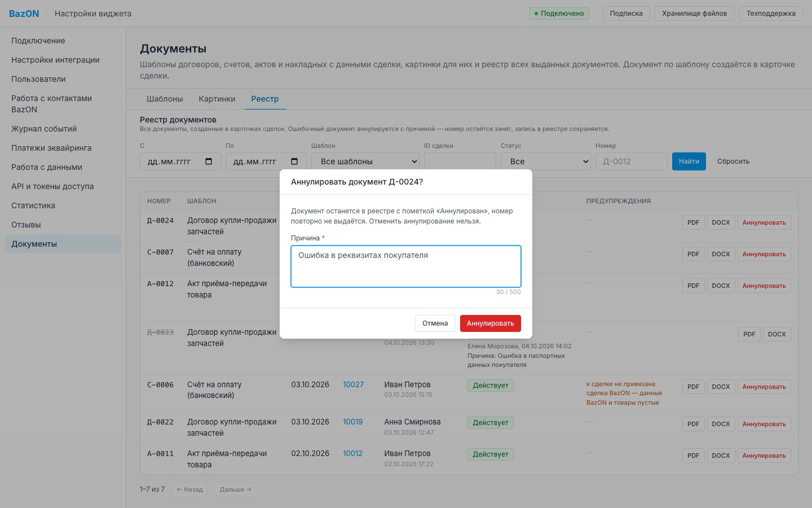Screen dimensions: 812x508
Task: Switch to the Шаблоны tab
Action: 165,99
